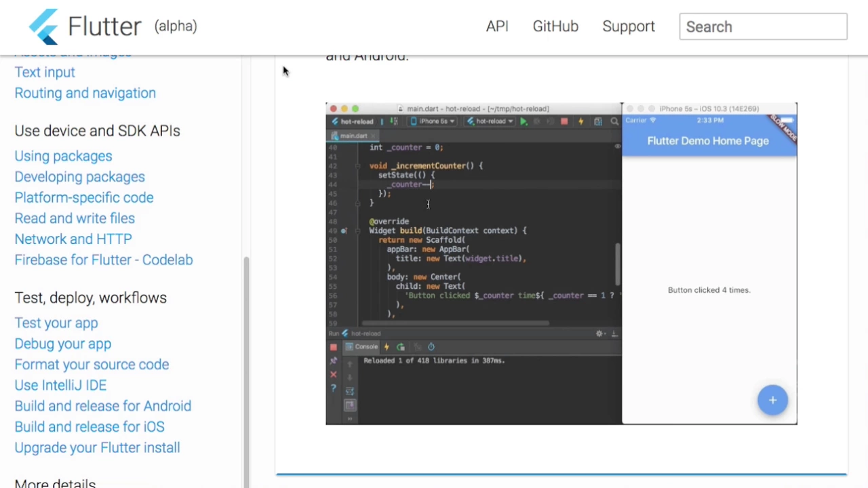This screenshot has height=488, width=868.
Task: Click the green Hot Restart icon in Run panel
Action: 401,347
